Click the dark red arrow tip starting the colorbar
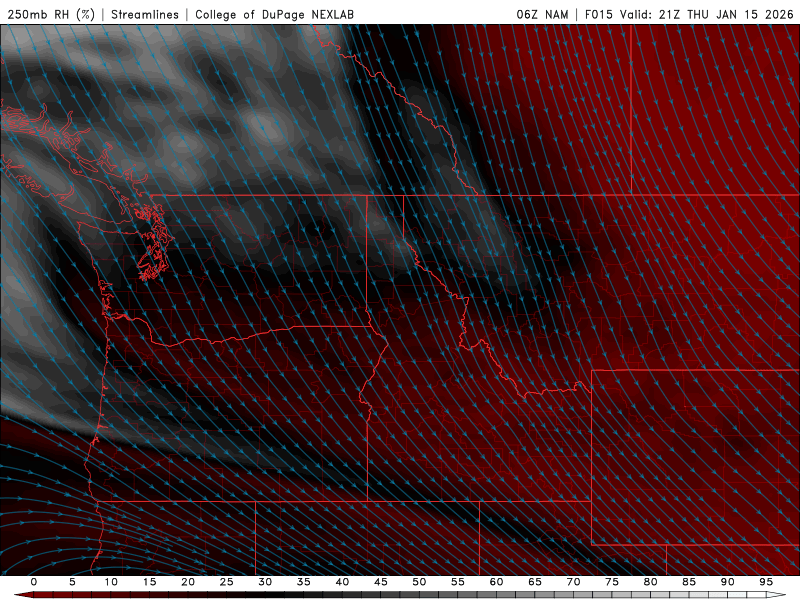This screenshot has height=600, width=800. tap(23, 595)
